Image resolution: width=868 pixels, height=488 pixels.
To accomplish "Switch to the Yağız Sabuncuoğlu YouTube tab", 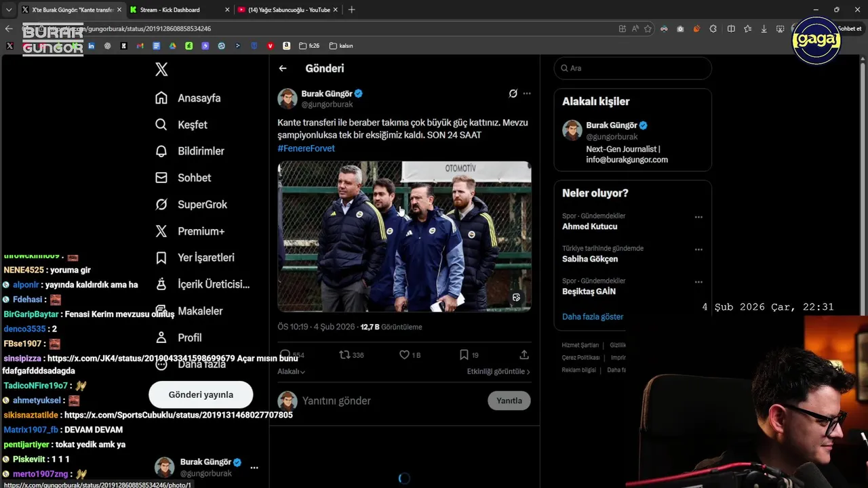I will tap(289, 9).
